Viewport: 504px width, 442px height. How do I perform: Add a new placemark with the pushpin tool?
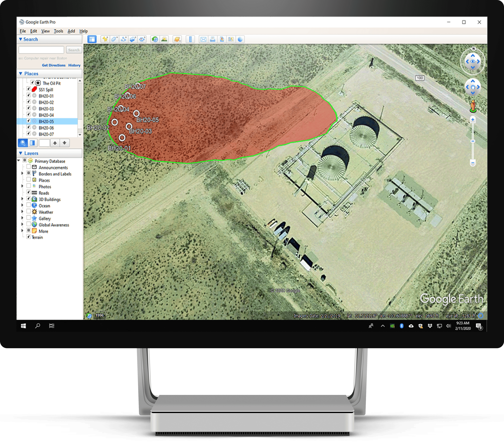pos(105,39)
